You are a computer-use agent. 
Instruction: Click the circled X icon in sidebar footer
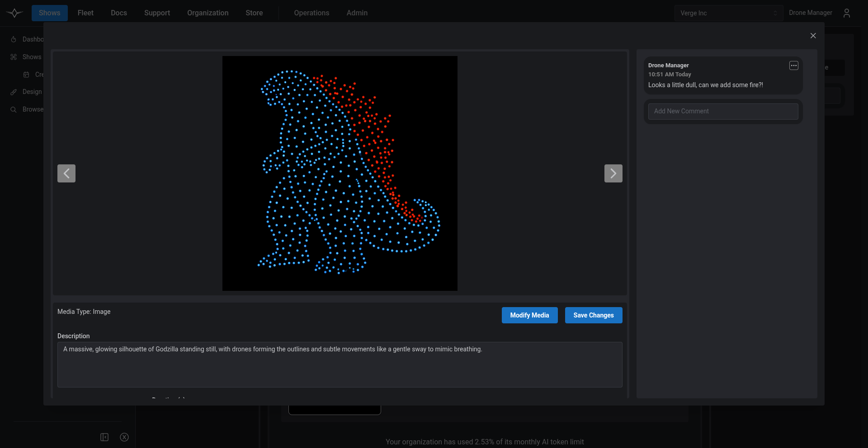124,437
